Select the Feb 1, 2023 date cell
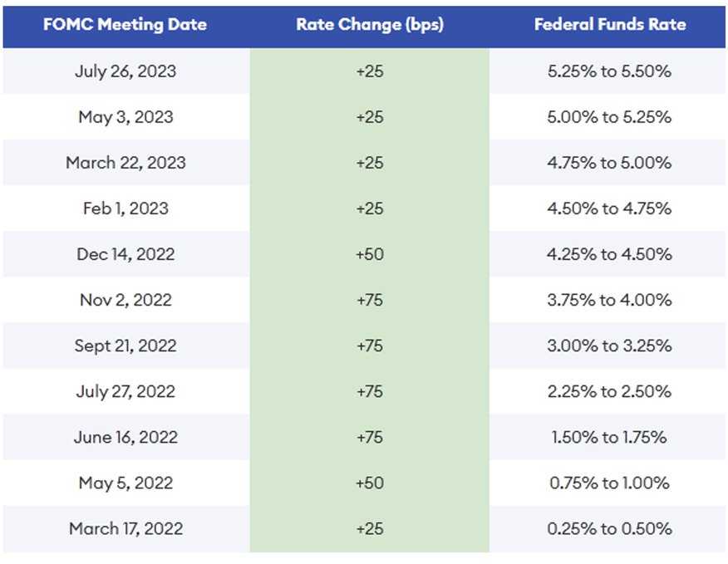Image resolution: width=728 pixels, height=564 pixels. [x=126, y=208]
